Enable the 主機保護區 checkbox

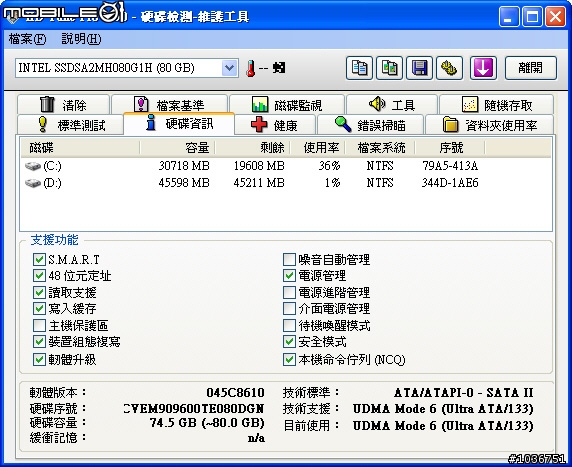pos(39,325)
